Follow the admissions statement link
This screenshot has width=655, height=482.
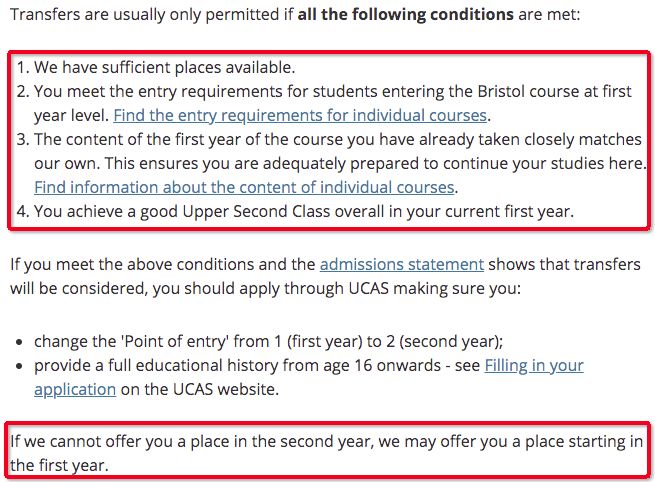tap(401, 264)
